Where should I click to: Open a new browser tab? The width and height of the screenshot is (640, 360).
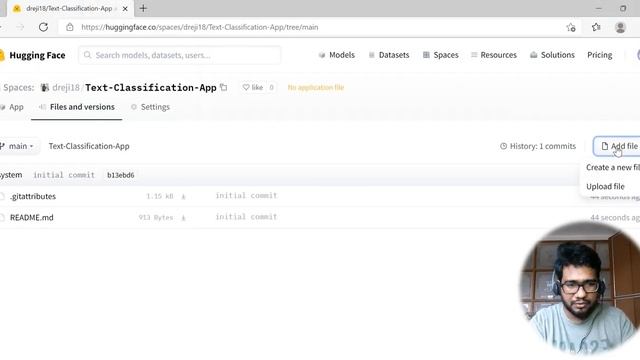[x=143, y=8]
